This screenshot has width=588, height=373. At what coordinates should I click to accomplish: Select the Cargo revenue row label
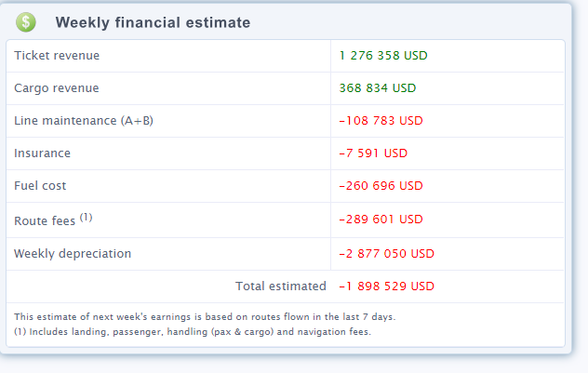[56, 88]
